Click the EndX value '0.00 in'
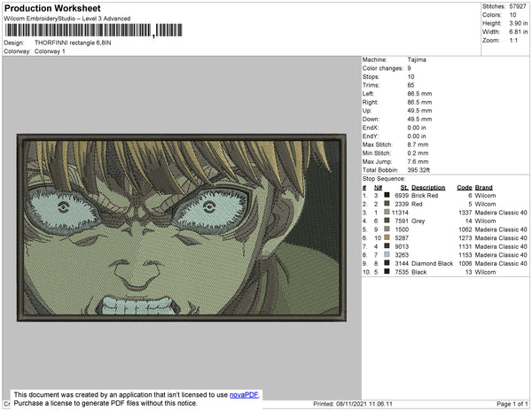Image resolution: width=532 pixels, height=411 pixels. coord(417,128)
